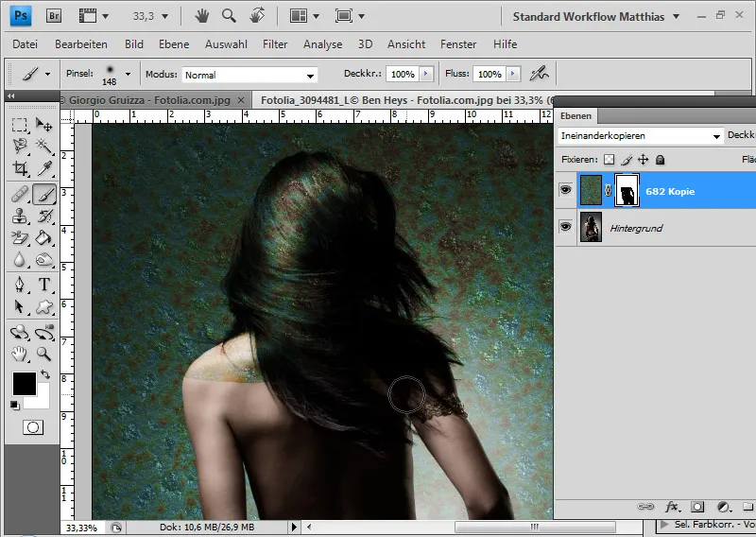The width and height of the screenshot is (756, 537).
Task: Select the Polygonal Lasso tool
Action: 19,147
